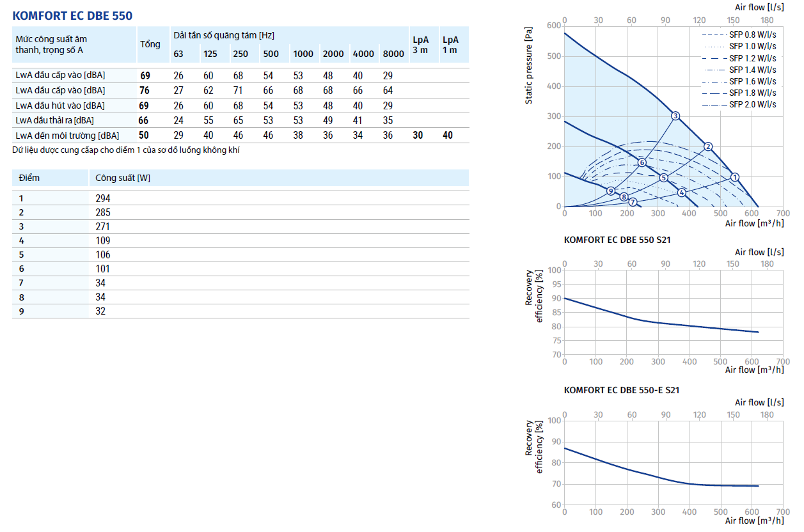Select circled point 7 on the pressure chart
804x532 pixels.
[x=633, y=202]
